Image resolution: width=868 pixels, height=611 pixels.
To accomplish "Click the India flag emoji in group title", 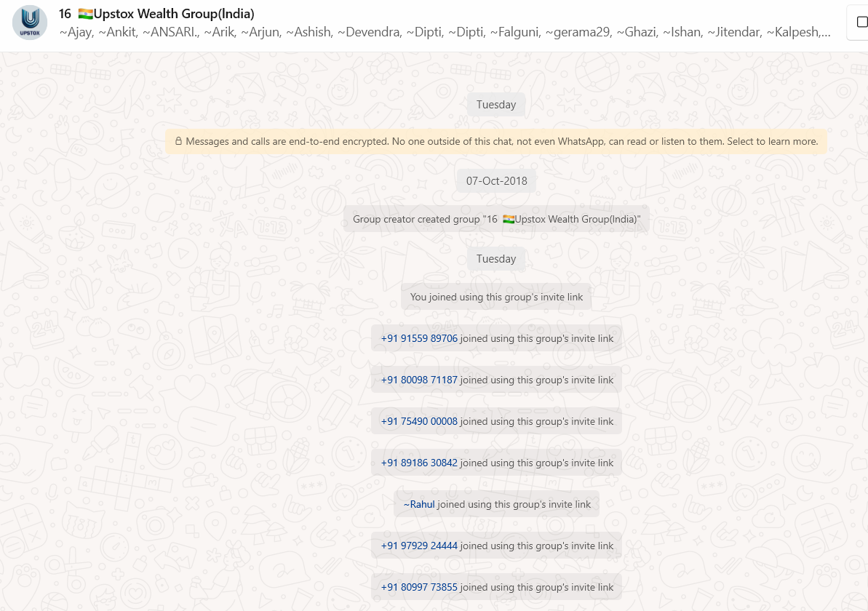I will tap(85, 14).
